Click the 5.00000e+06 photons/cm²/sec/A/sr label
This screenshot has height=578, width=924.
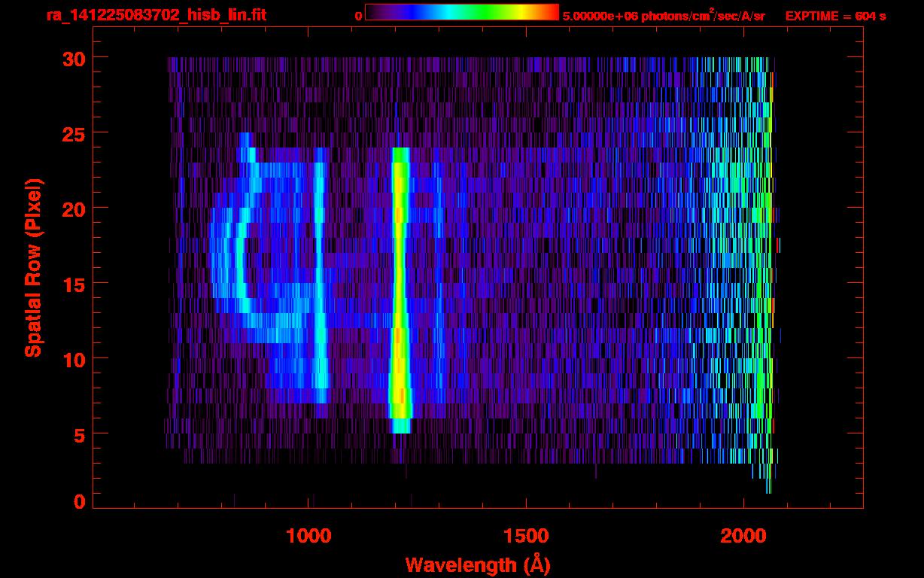(664, 15)
